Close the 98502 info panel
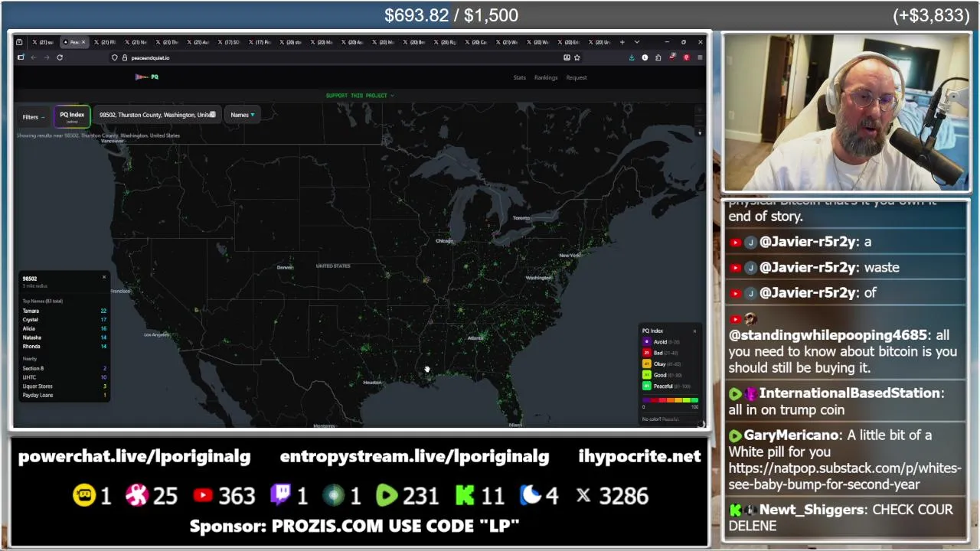This screenshot has height=551, width=980. (x=104, y=277)
